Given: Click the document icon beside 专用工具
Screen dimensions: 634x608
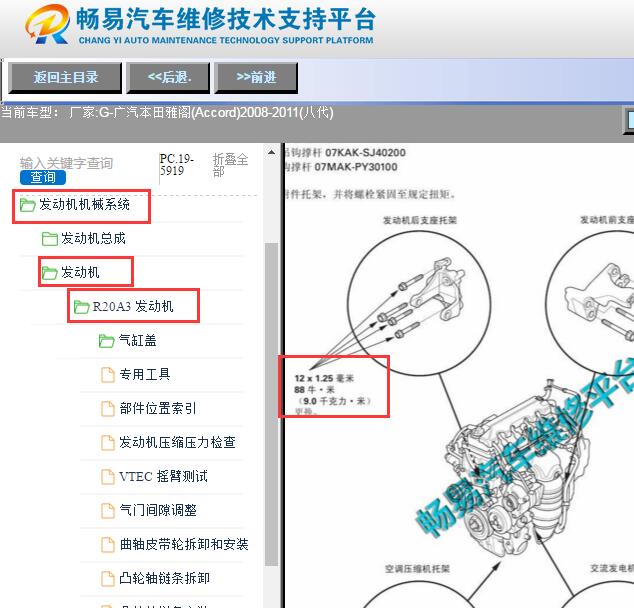Looking at the screenshot, I should coord(108,375).
